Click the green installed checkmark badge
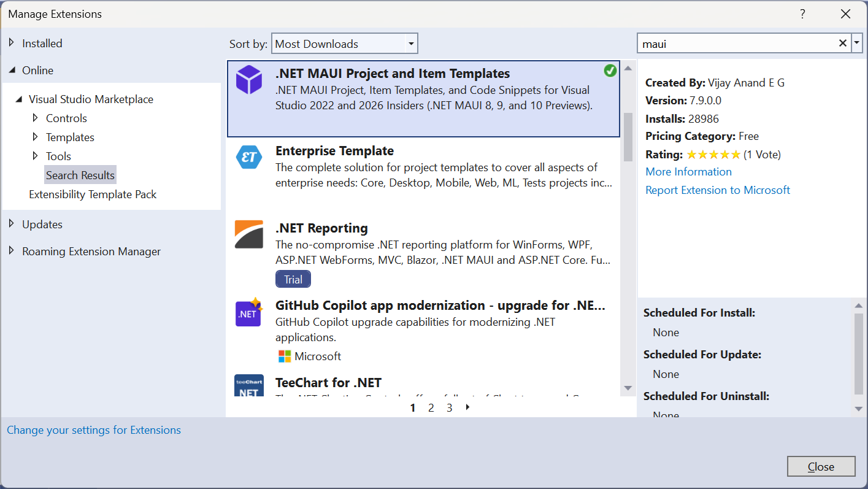The height and width of the screenshot is (489, 868). tap(610, 71)
